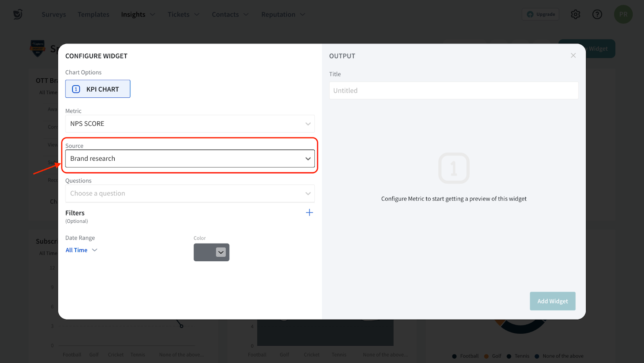Screen dimensions: 644x363
Task: Close the configure widget dialog
Action: point(573,55)
